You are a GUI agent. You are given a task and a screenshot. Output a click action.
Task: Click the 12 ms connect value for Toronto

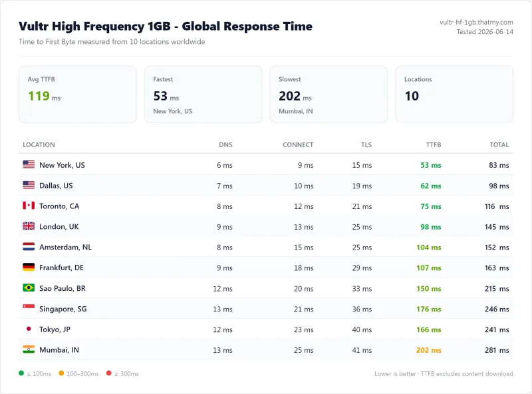point(304,206)
